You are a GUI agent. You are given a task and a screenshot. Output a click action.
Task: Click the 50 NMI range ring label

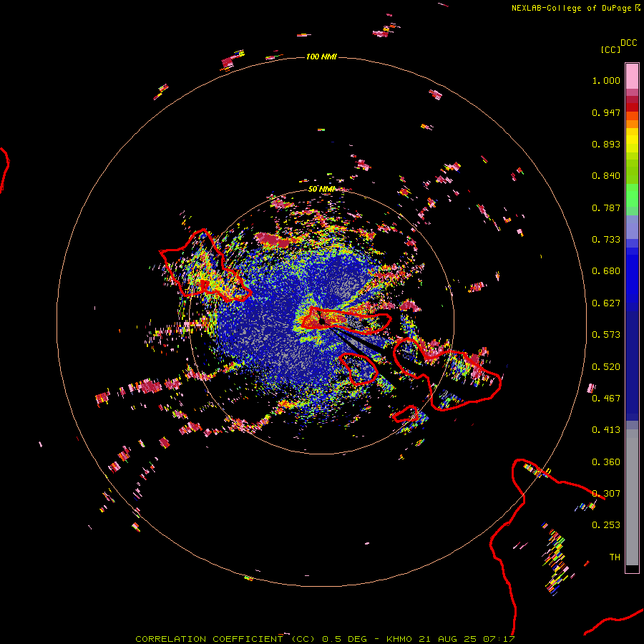click(321, 189)
